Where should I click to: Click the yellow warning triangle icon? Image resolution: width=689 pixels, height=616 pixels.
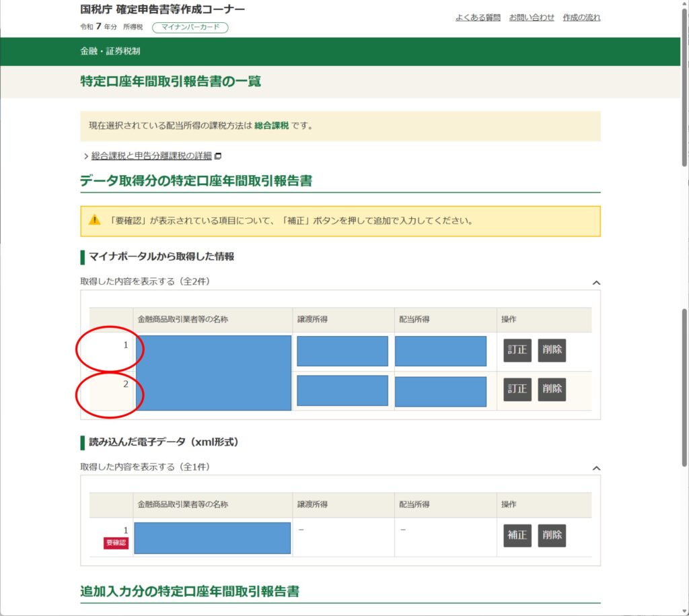95,220
